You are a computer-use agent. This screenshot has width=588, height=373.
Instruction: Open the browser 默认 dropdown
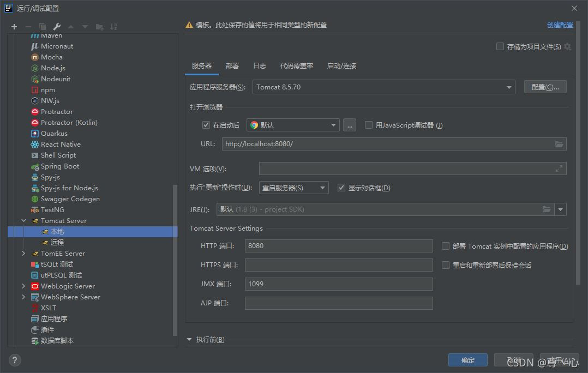[293, 125]
